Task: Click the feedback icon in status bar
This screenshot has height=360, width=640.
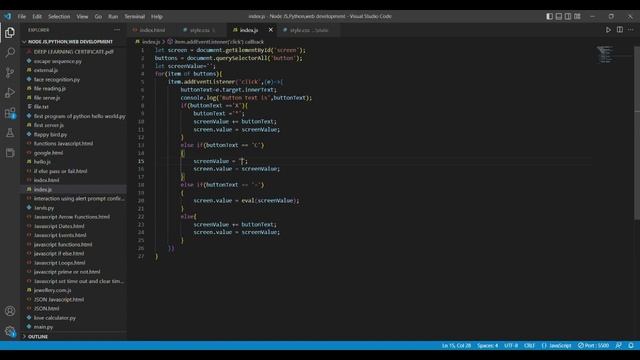Action: (619, 345)
